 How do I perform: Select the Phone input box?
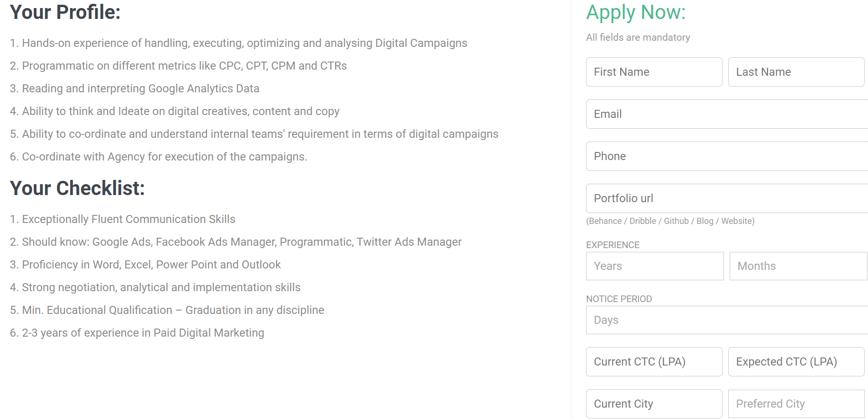pos(727,156)
